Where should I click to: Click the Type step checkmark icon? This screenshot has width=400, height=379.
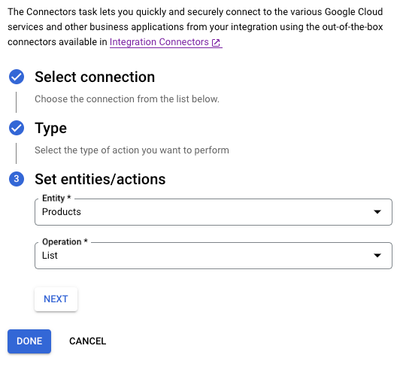click(x=16, y=128)
